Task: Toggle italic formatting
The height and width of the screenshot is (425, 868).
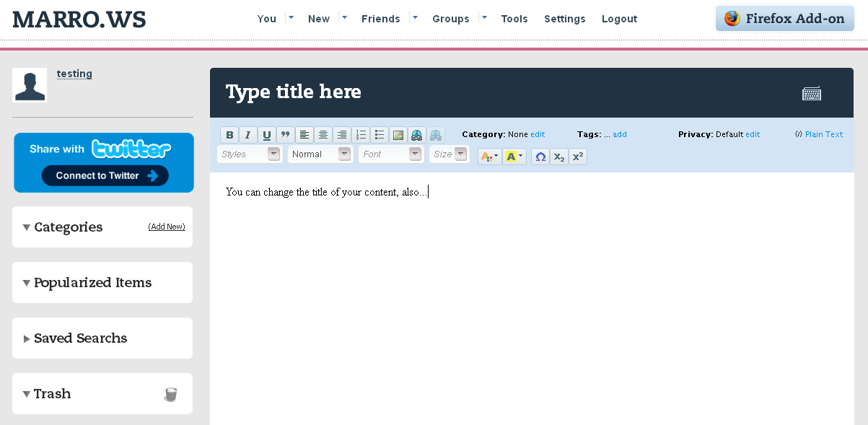Action: click(x=248, y=135)
